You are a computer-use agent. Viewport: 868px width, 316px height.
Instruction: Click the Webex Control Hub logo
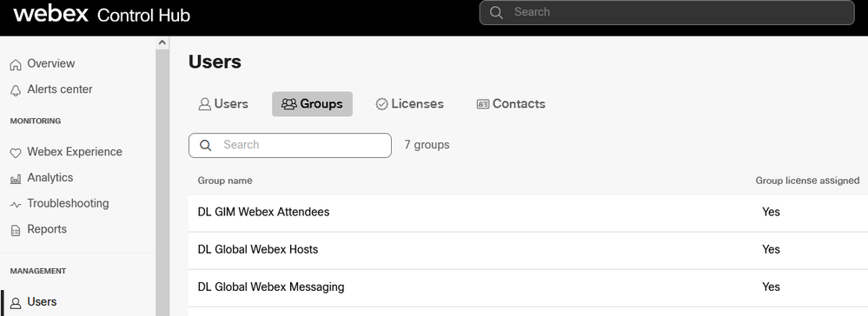tap(102, 15)
